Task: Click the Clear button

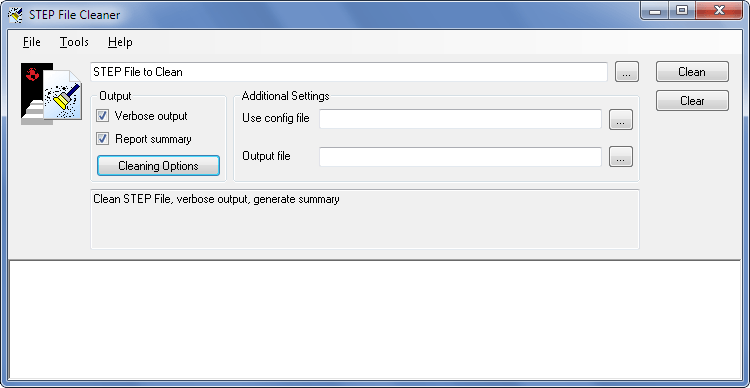Action: tap(692, 100)
